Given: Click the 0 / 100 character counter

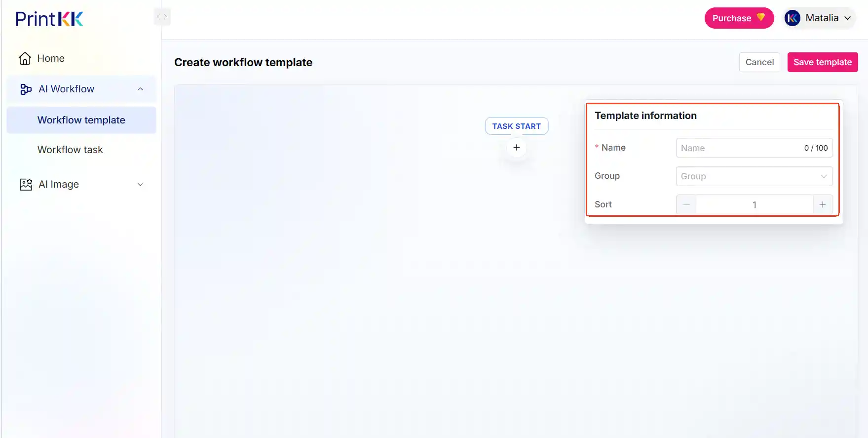Looking at the screenshot, I should [x=816, y=148].
